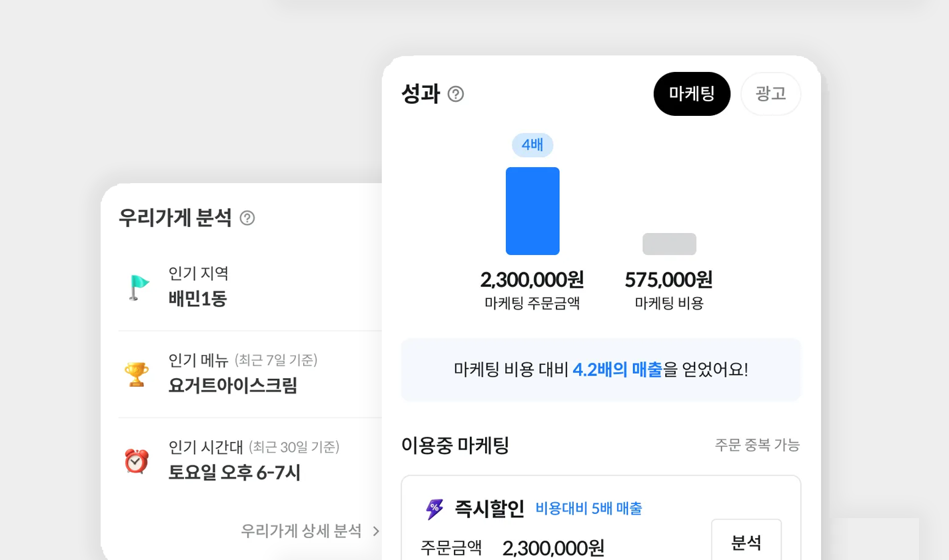The height and width of the screenshot is (560, 949).
Task: Click the 분석 button
Action: coord(746,542)
